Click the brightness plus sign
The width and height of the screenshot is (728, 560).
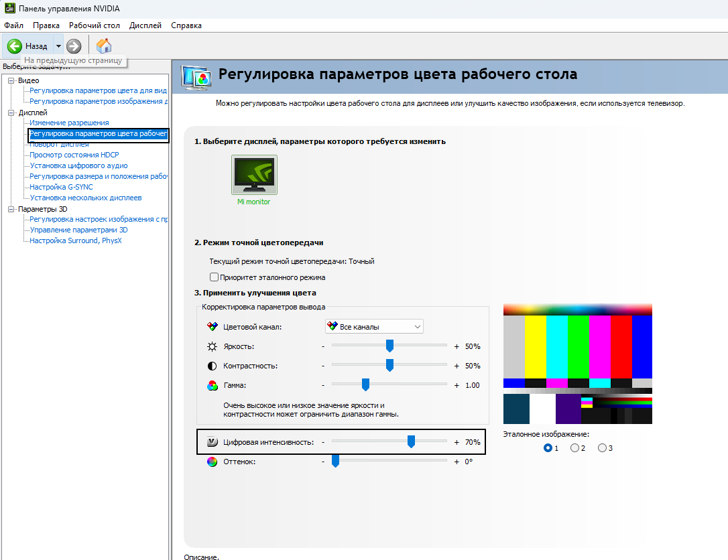pos(457,346)
